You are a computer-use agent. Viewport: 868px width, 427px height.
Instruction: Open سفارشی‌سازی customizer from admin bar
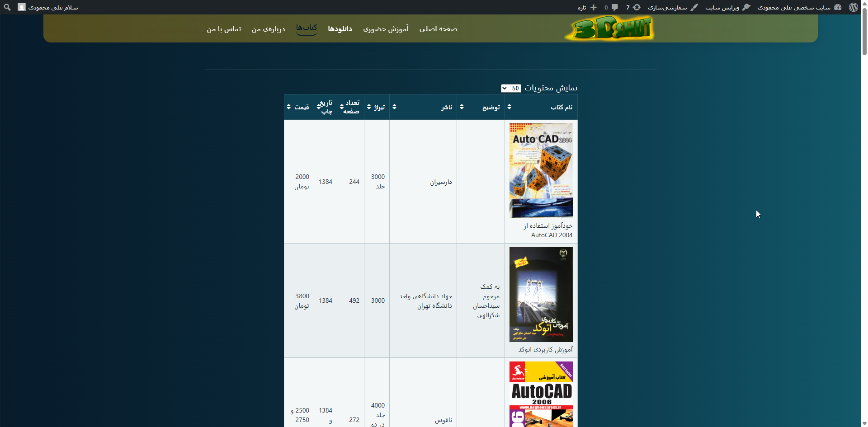click(673, 7)
